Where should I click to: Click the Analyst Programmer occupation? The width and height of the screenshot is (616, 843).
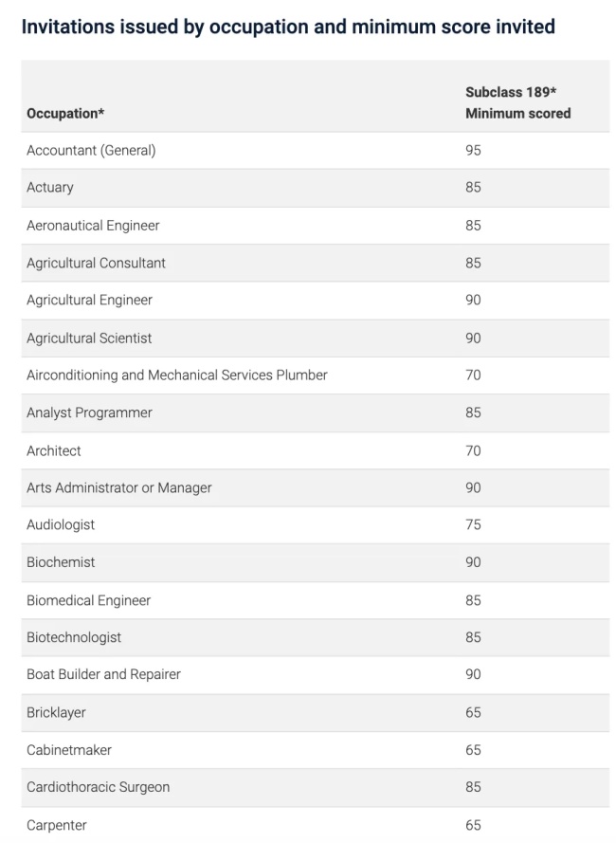tap(89, 412)
